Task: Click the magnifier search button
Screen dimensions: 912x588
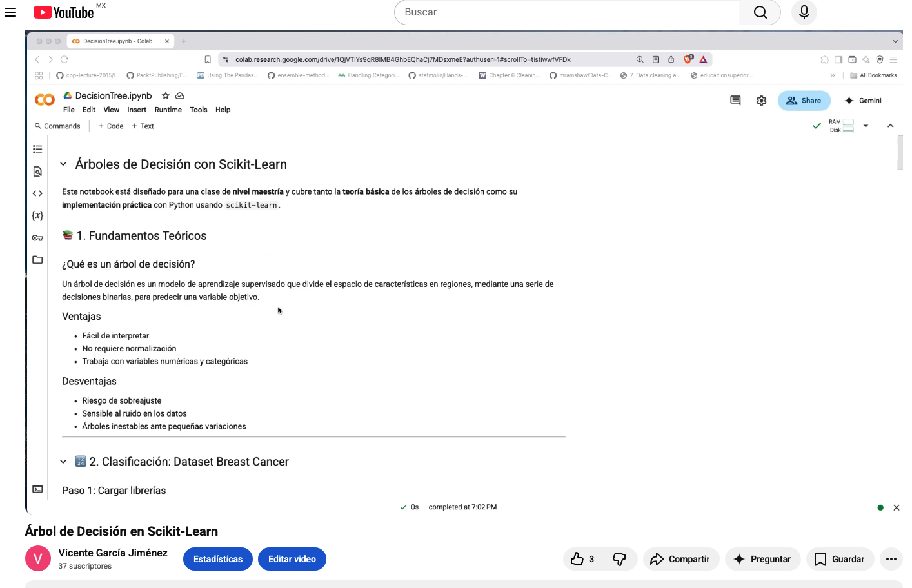Action: (x=760, y=12)
